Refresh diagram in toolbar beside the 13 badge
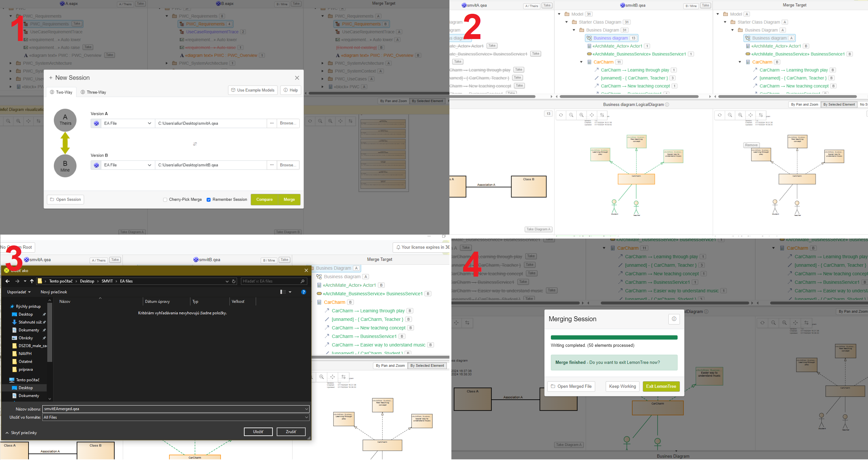The width and height of the screenshot is (868, 460). point(561,115)
